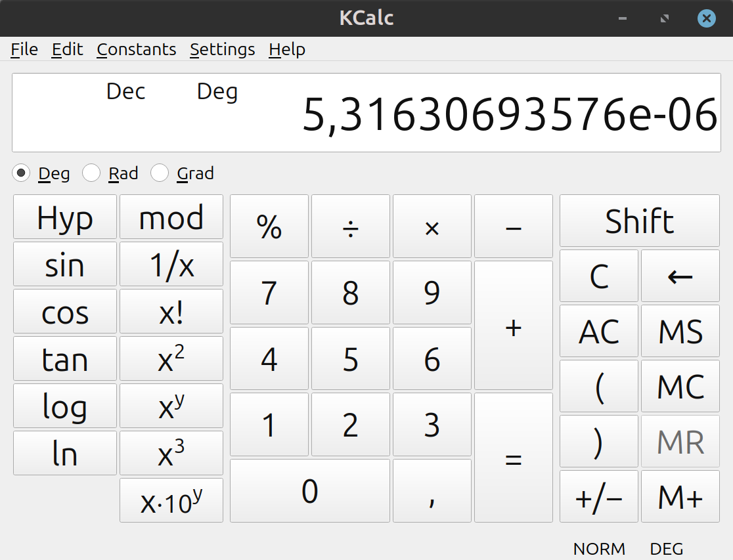The width and height of the screenshot is (733, 560).
Task: Select the Deg angle mode radio button
Action: [x=22, y=173]
